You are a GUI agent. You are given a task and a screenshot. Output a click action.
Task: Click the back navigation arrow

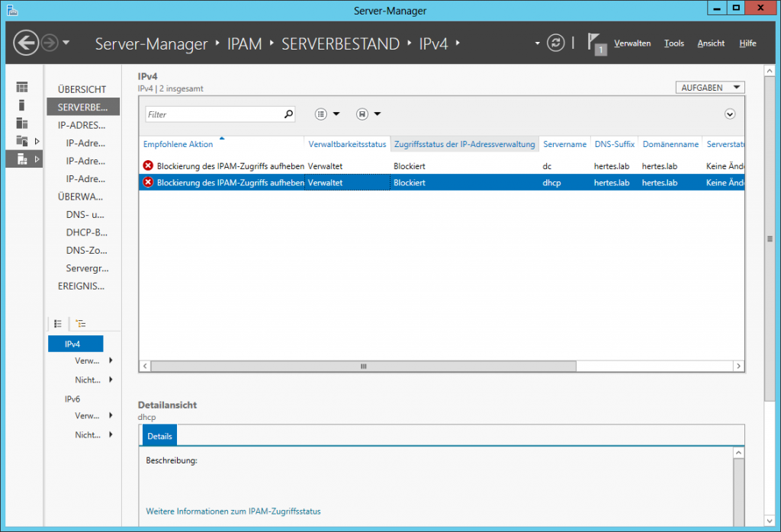coord(26,43)
